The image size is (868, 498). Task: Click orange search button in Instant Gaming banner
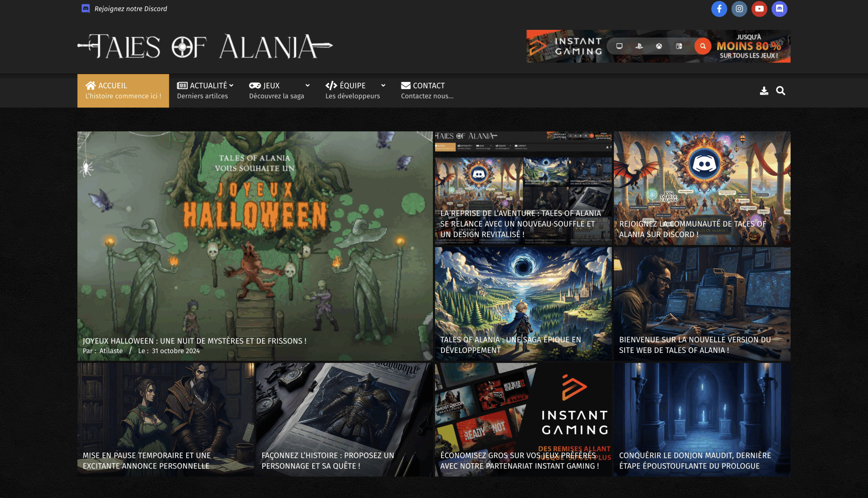[x=703, y=46]
